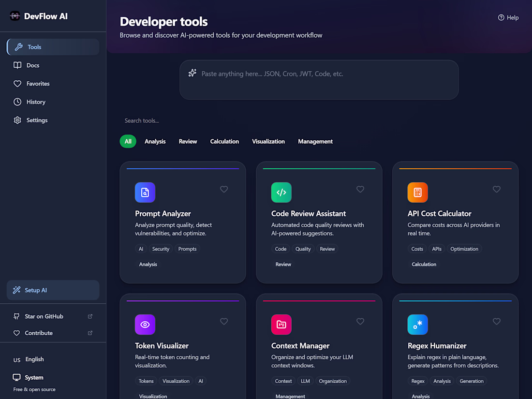
Task: Select the All filter tab
Action: pyautogui.click(x=128, y=142)
